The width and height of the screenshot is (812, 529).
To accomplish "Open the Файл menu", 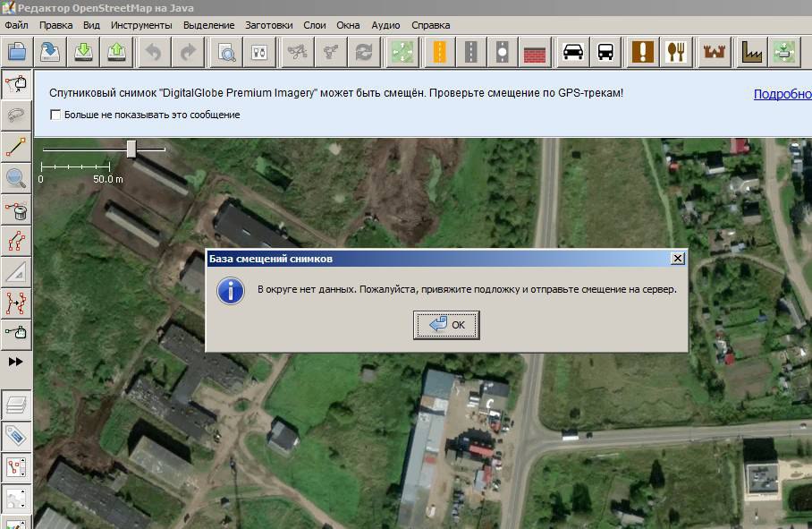I will tap(17, 25).
